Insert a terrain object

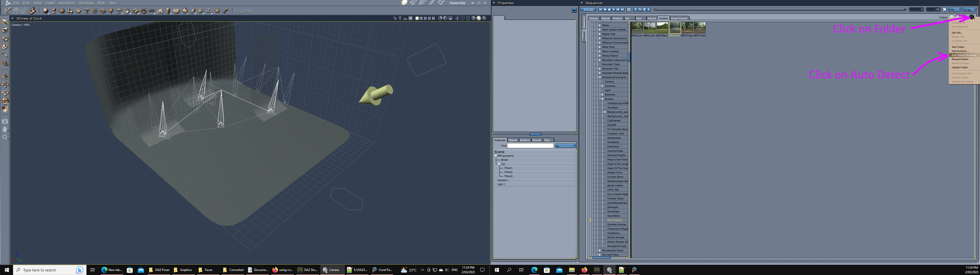point(103,11)
